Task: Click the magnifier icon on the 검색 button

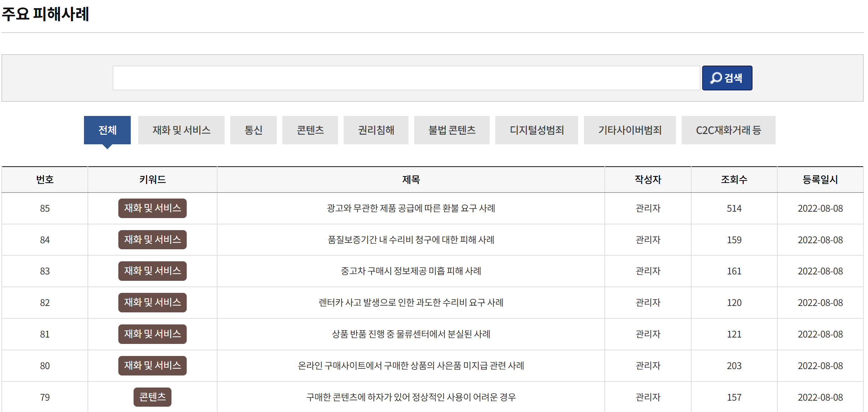Action: (x=717, y=78)
